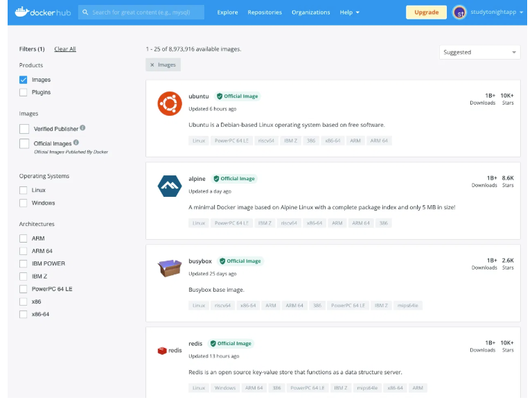Viewport: 532px width, 402px height.
Task: Go to the Explore page
Action: (x=227, y=12)
